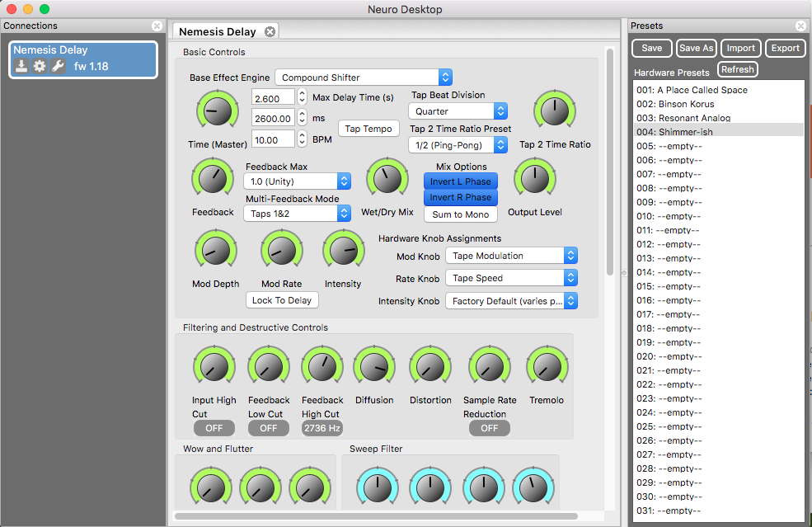Open the gear settings icon in Nemesis Delay connection

click(x=40, y=66)
